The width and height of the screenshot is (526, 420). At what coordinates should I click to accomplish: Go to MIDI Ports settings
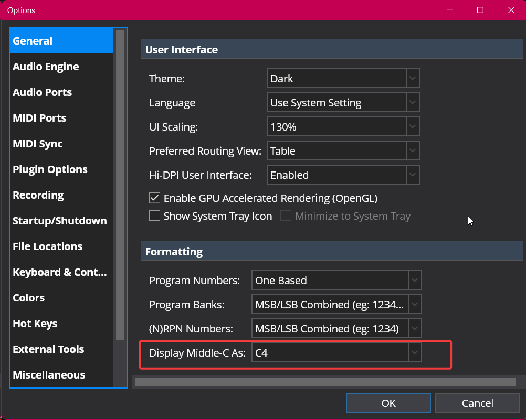click(x=61, y=118)
